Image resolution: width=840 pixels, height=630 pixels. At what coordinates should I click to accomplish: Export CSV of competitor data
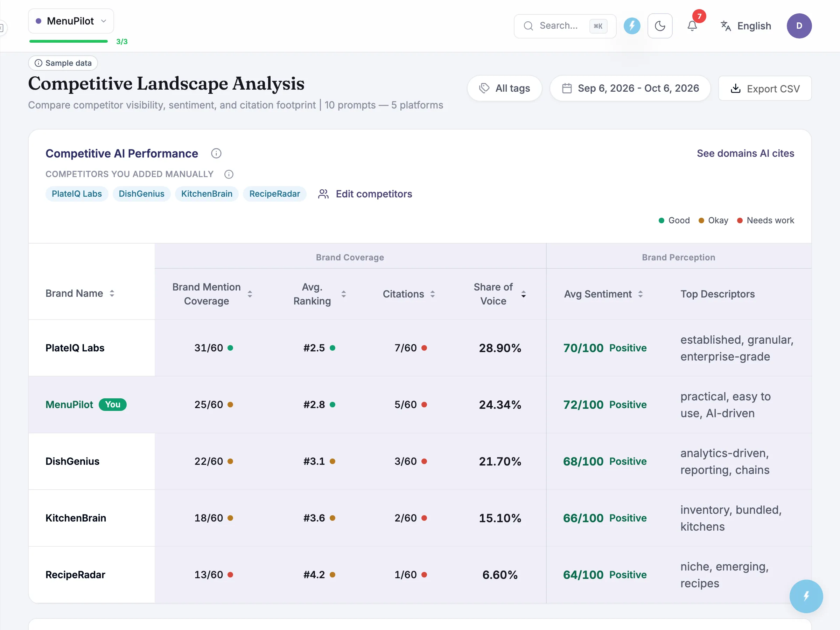click(765, 89)
